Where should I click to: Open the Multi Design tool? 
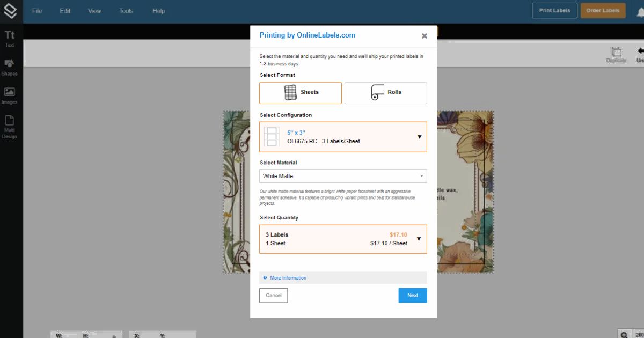coord(10,127)
